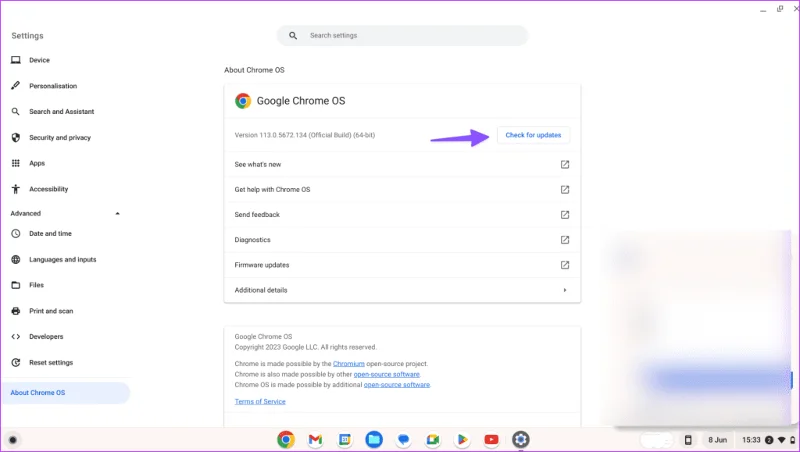Click the Get help with Chrome OS row

(402, 189)
